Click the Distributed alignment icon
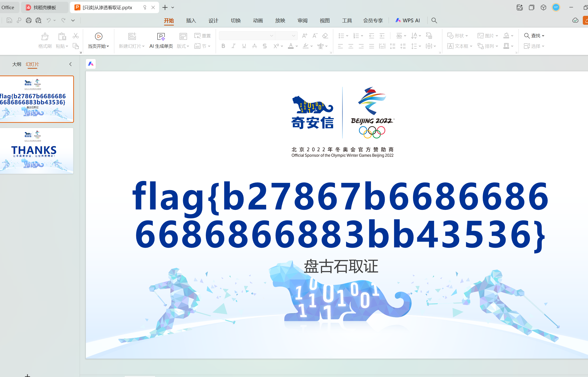588x377 pixels. (382, 46)
